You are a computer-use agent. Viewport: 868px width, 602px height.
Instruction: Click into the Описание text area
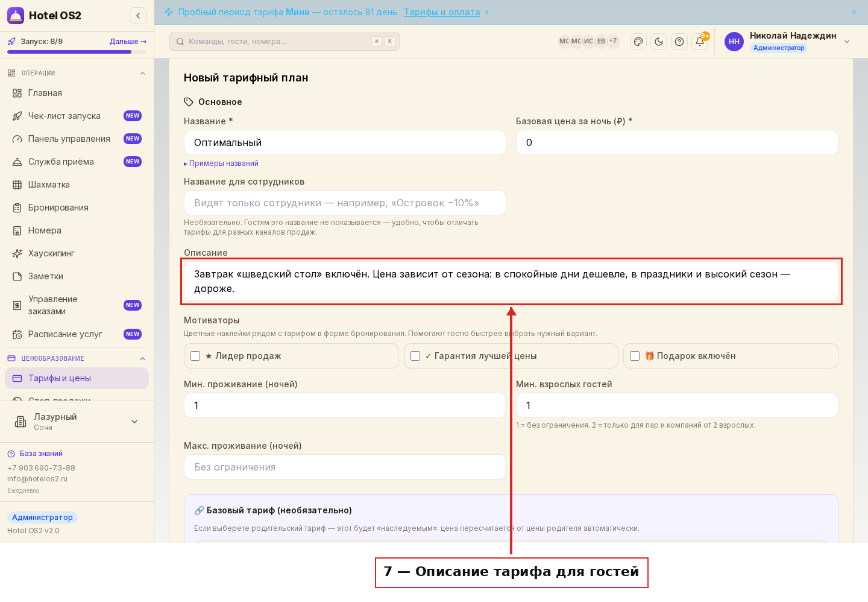tap(511, 281)
